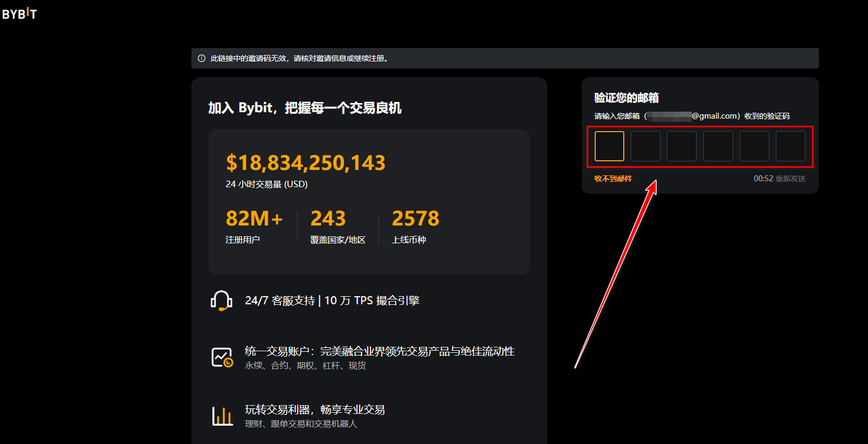Screen dimensions: 868x444
Task: Click the 2578 listed coins stat
Action: pyautogui.click(x=415, y=218)
